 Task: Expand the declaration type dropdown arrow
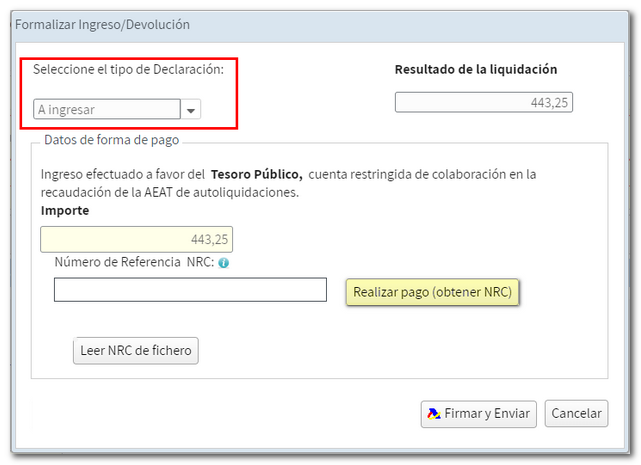pyautogui.click(x=191, y=110)
